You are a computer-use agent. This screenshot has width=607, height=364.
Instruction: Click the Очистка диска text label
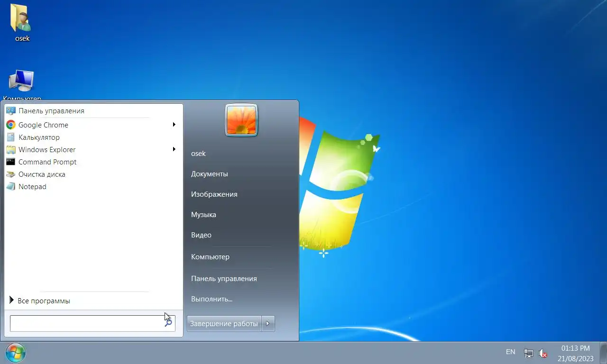point(42,174)
